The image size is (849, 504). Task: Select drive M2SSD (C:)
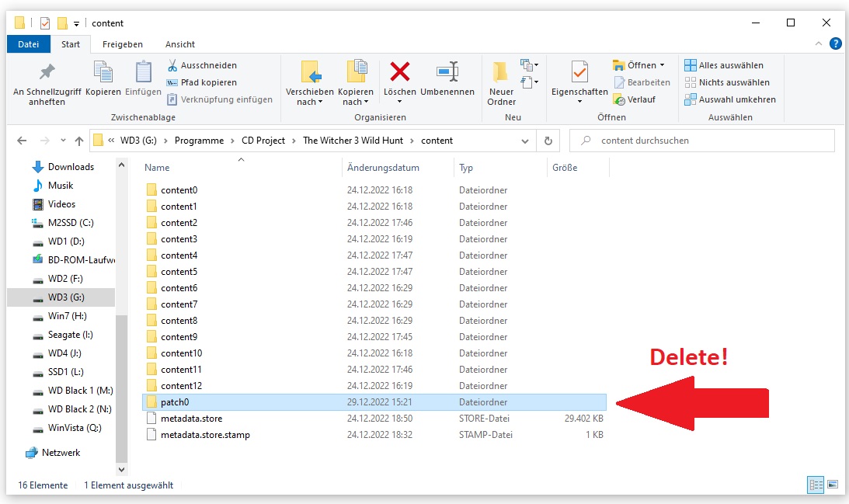pyautogui.click(x=62, y=223)
